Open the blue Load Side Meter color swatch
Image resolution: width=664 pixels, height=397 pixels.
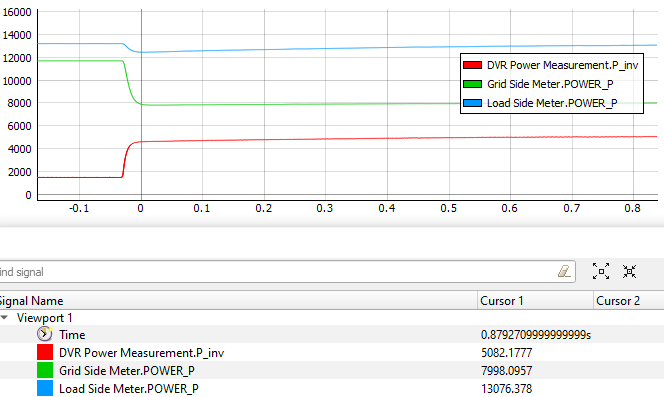click(x=45, y=389)
